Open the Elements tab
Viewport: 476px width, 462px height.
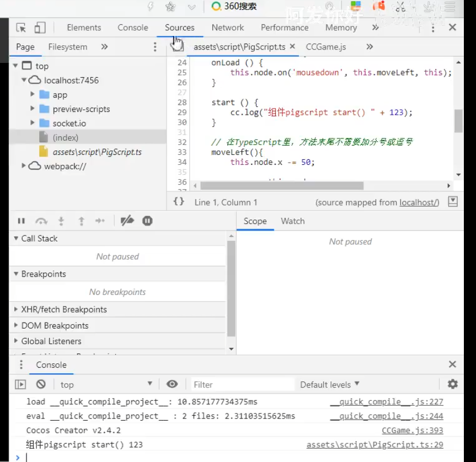tap(84, 28)
